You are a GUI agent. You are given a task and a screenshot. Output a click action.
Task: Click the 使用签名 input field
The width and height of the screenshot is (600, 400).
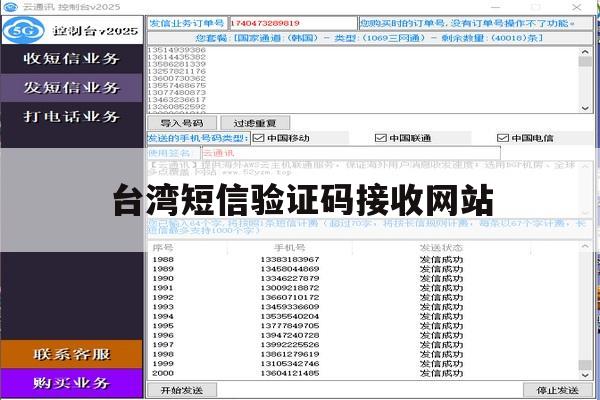pyautogui.click(x=351, y=153)
